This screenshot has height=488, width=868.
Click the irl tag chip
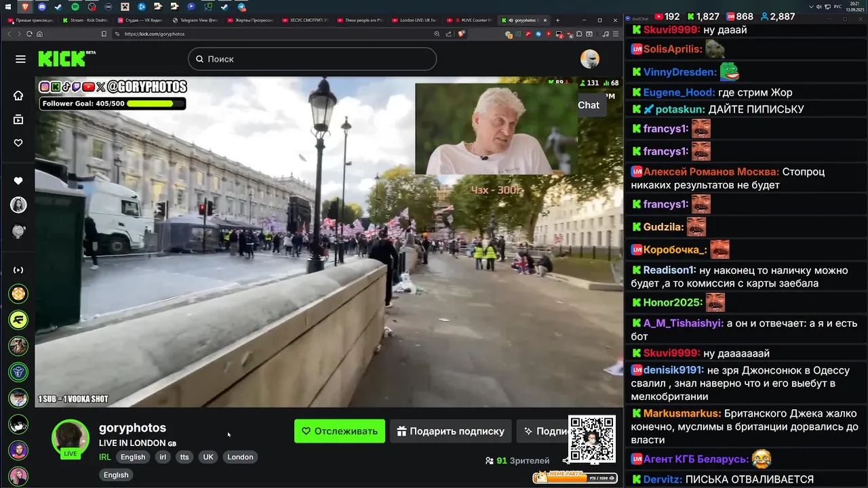click(x=163, y=457)
